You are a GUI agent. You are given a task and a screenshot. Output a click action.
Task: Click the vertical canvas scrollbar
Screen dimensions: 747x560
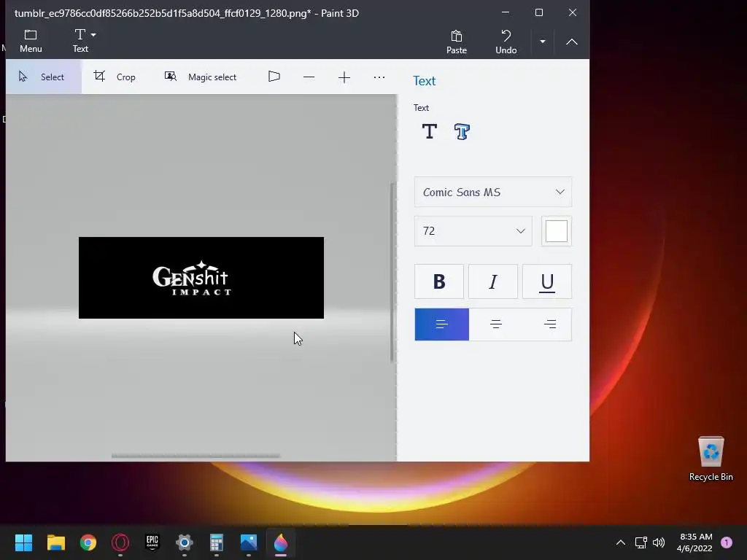click(392, 273)
